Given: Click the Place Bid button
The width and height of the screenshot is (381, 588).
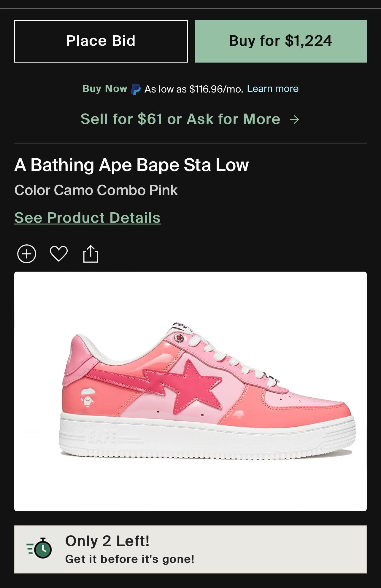Looking at the screenshot, I should point(101,41).
